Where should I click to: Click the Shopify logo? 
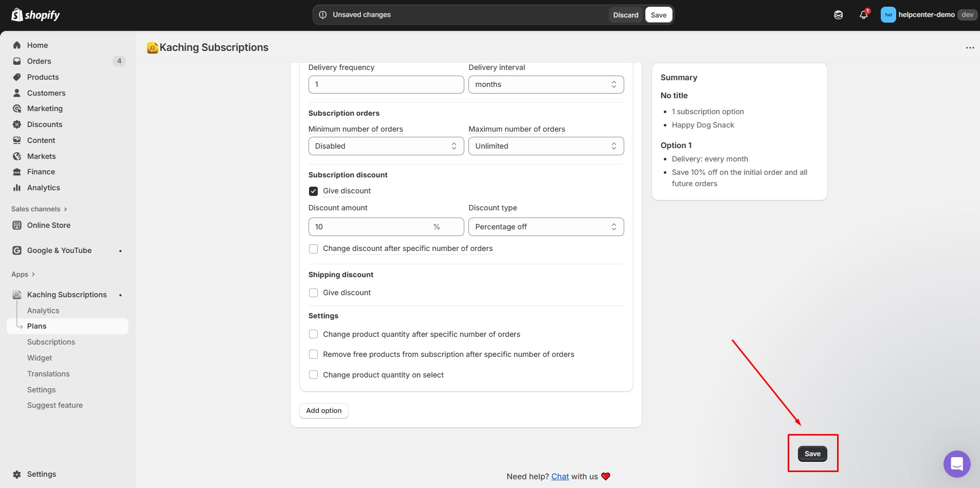(x=34, y=14)
